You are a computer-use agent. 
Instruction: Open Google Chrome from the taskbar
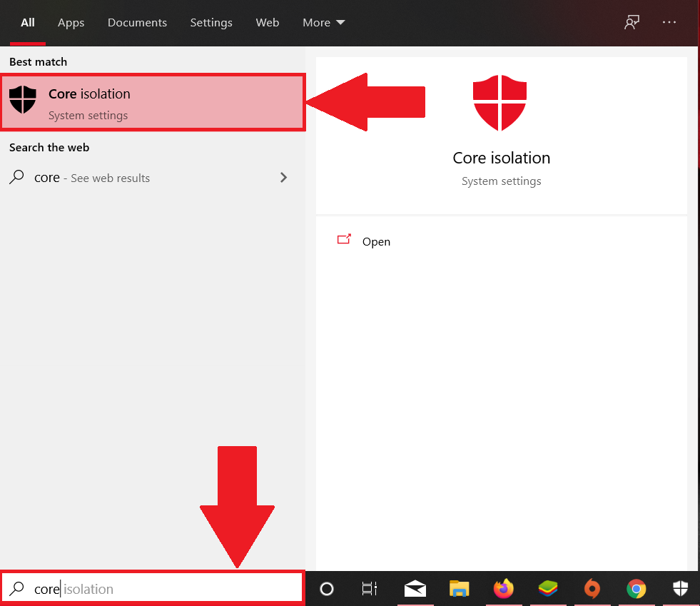pyautogui.click(x=636, y=589)
